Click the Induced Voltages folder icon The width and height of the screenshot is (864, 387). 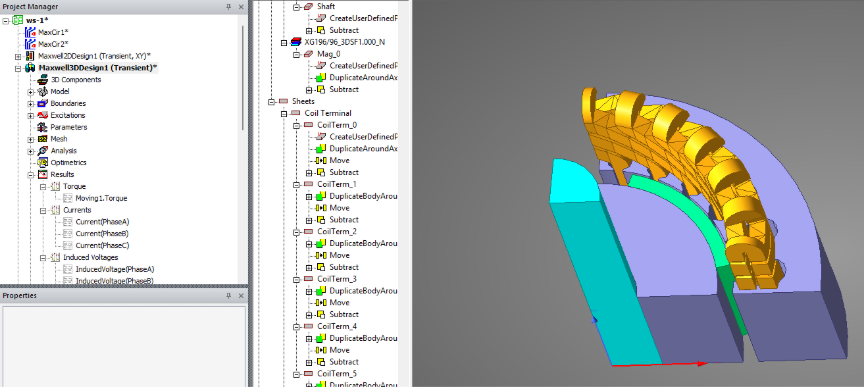click(x=55, y=257)
